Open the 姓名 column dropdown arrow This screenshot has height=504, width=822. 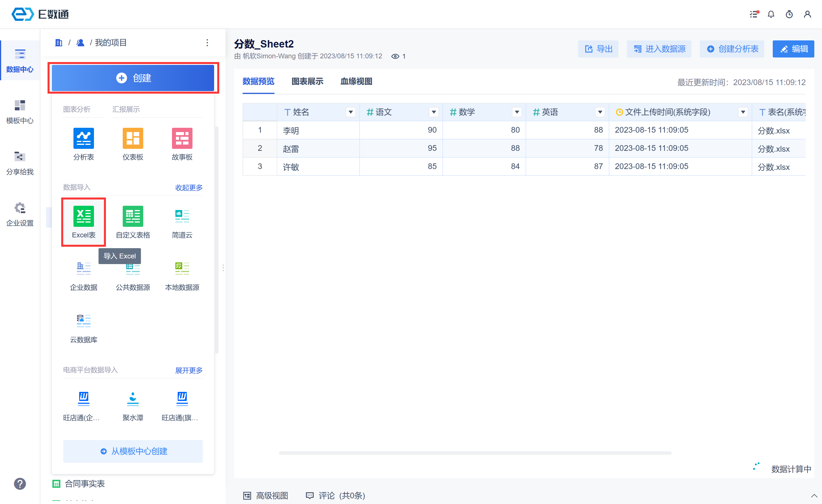[x=350, y=112]
